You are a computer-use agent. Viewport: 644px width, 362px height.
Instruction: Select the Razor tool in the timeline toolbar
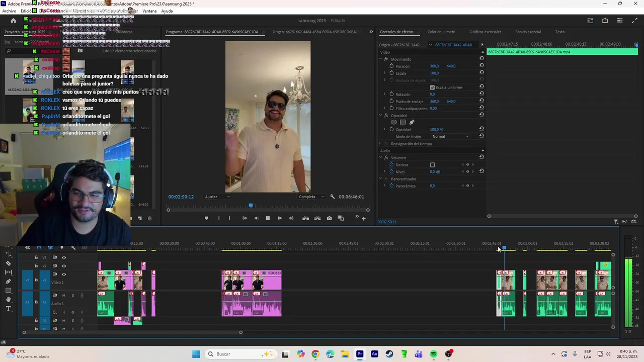pos(8,263)
